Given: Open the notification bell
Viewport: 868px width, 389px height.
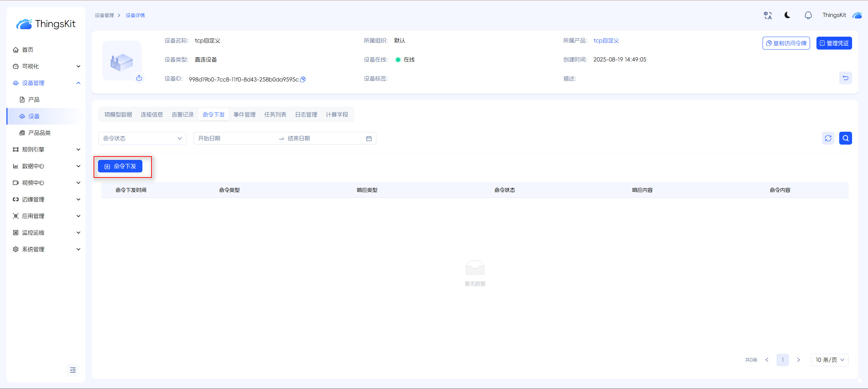Looking at the screenshot, I should [808, 15].
